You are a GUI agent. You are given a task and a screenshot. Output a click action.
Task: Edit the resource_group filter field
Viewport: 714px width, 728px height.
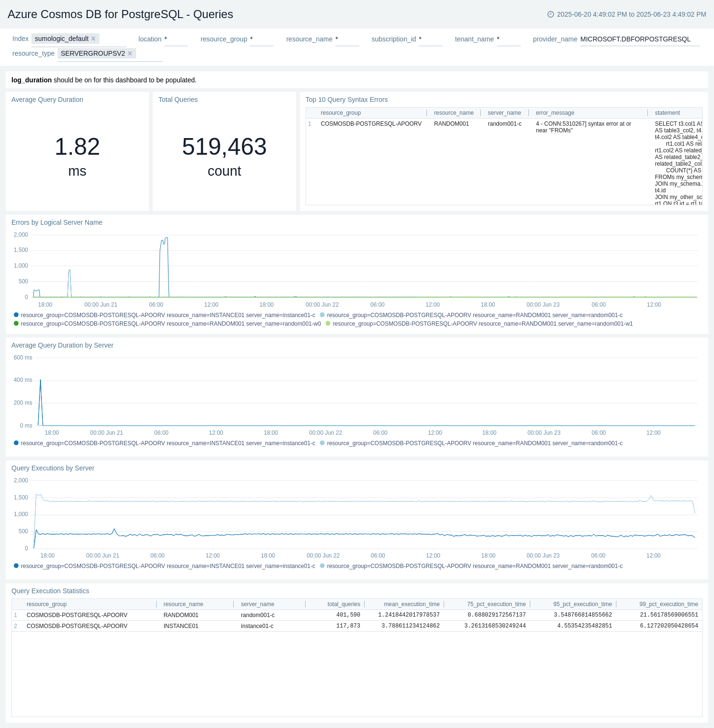click(262, 39)
